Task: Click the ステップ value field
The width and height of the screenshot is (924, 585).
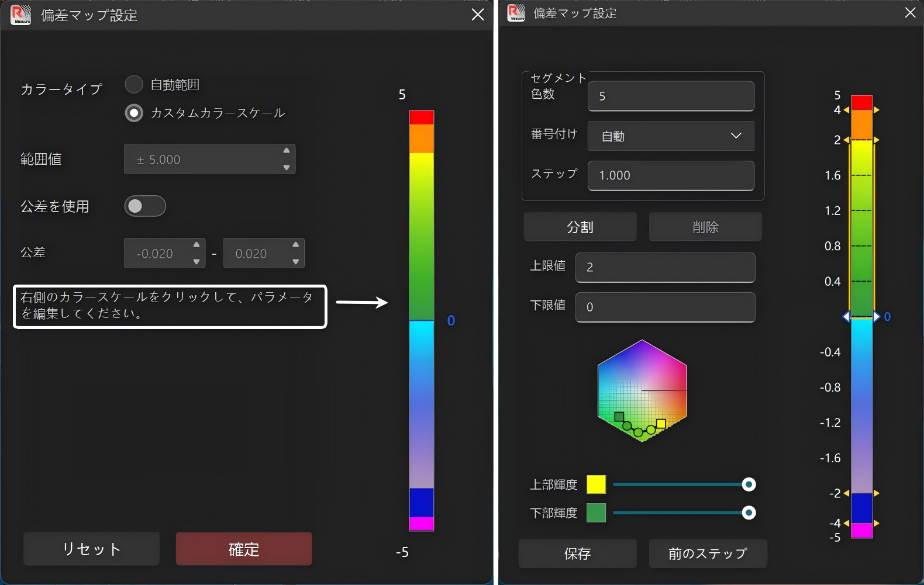Action: [671, 175]
